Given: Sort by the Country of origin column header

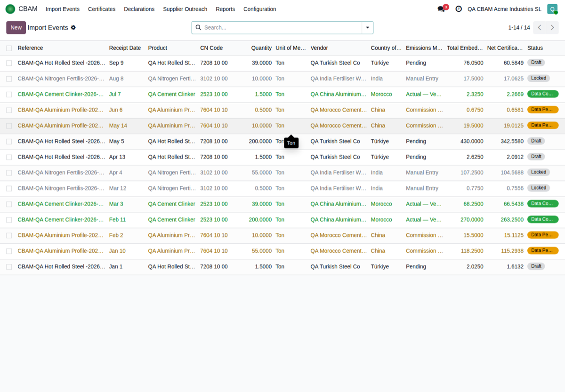Looking at the screenshot, I should 386,48.
